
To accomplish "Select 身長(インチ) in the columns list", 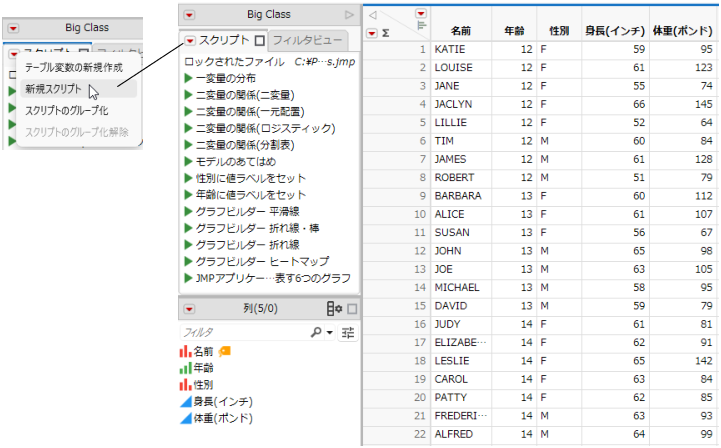I will pos(223,402).
